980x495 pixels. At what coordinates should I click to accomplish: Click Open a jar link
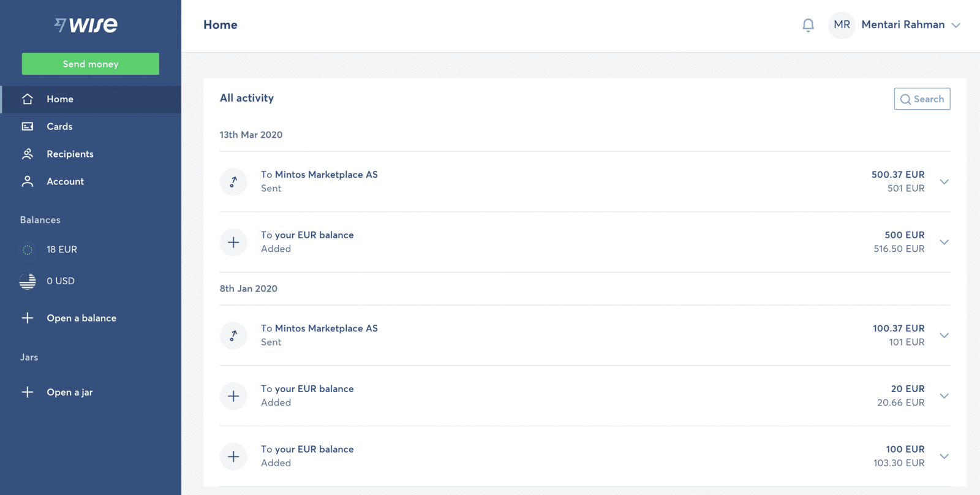70,392
